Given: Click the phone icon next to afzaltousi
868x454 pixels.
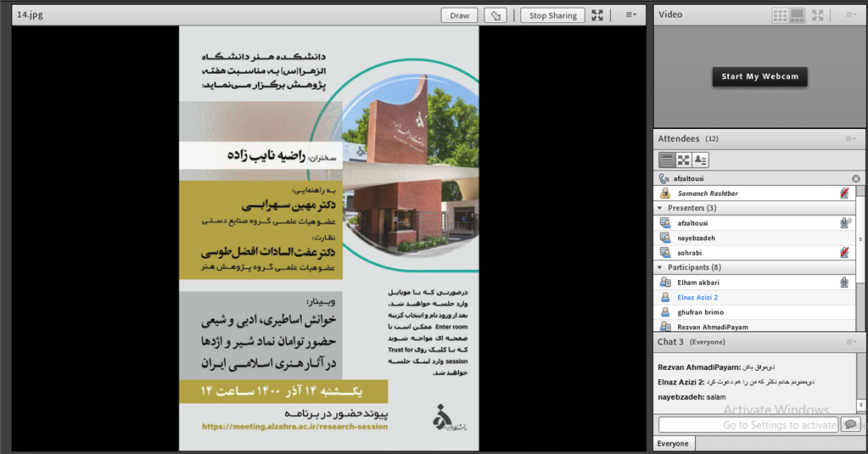Looking at the screenshot, I should (664, 178).
